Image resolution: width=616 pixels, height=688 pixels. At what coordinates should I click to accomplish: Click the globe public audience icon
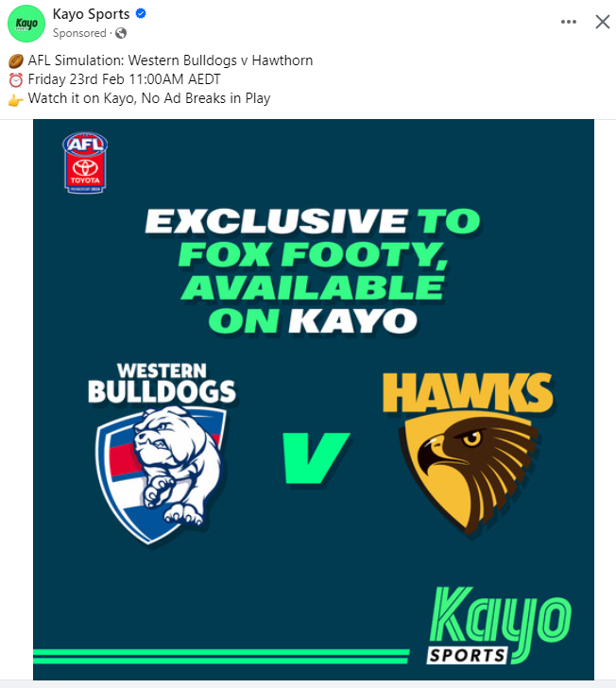(121, 33)
